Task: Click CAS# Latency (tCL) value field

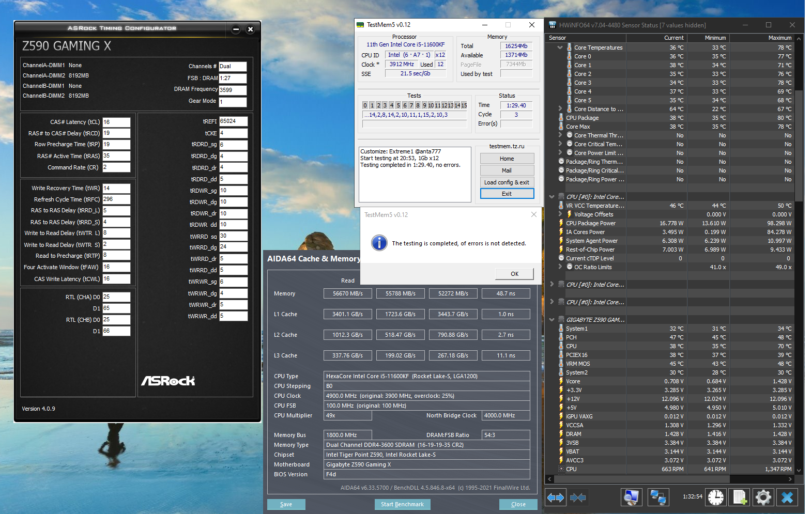Action: pyautogui.click(x=116, y=122)
